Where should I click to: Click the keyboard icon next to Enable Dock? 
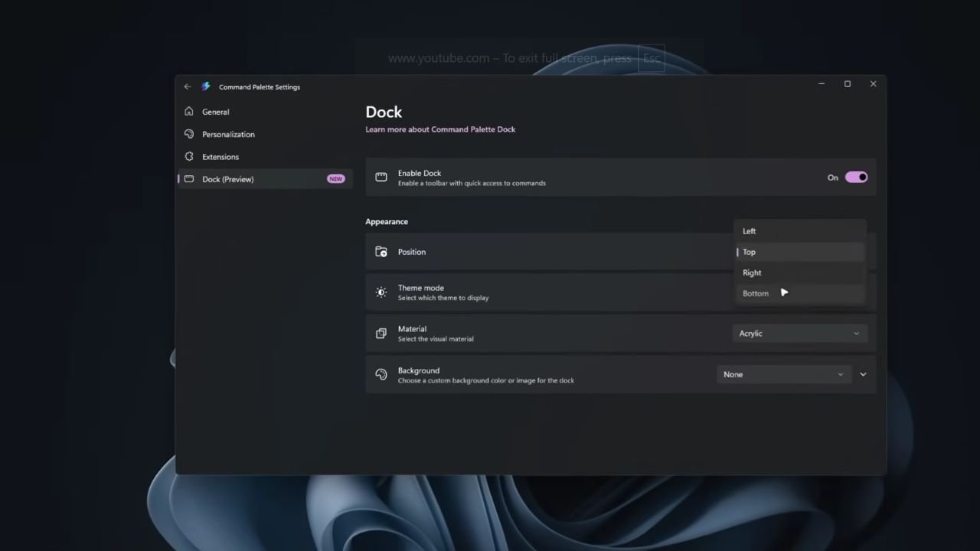tap(381, 176)
